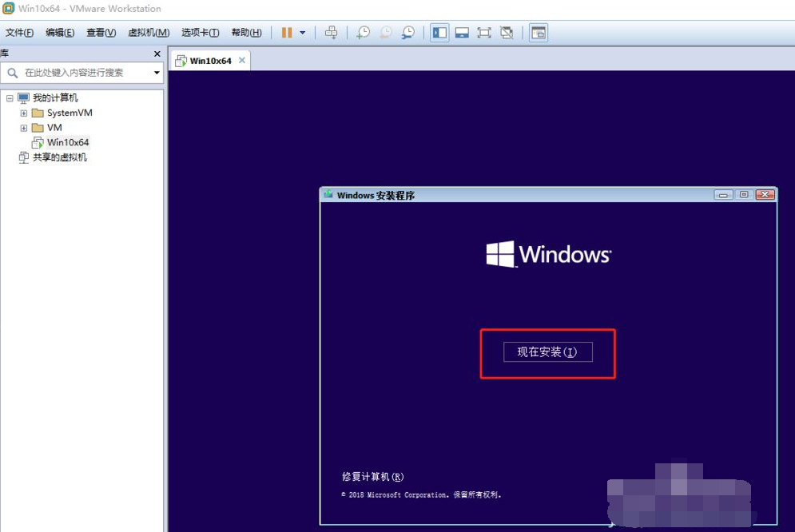The width and height of the screenshot is (795, 532).
Task: Take a snapshot of the virtual machine
Action: (x=363, y=33)
